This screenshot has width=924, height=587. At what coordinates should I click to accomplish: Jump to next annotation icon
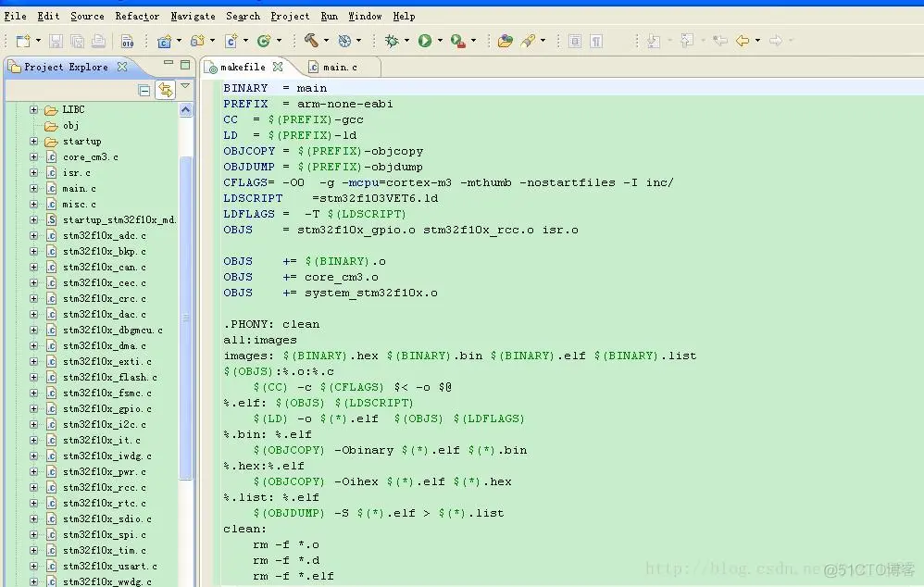[x=654, y=41]
